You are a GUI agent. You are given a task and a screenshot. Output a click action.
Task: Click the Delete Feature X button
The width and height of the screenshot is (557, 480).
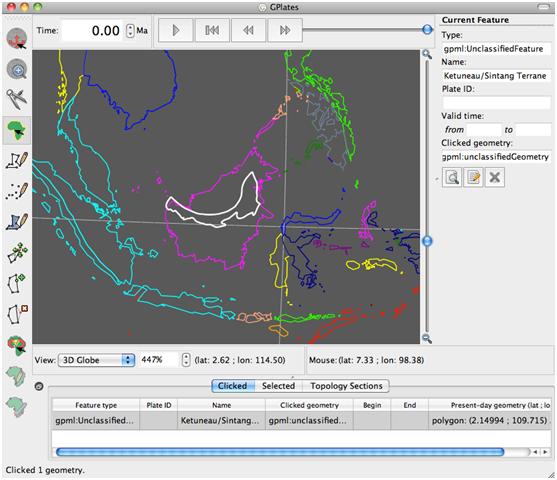pyautogui.click(x=495, y=177)
